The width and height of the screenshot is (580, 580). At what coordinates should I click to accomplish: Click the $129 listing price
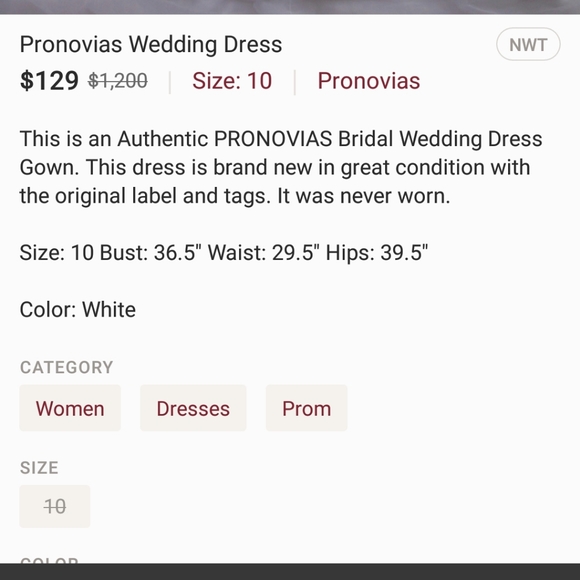tap(49, 81)
